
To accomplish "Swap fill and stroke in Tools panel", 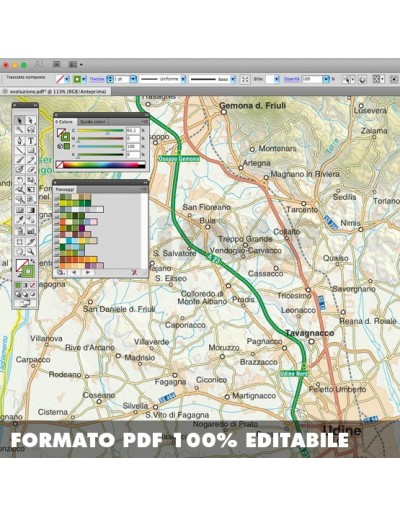I will [33, 261].
